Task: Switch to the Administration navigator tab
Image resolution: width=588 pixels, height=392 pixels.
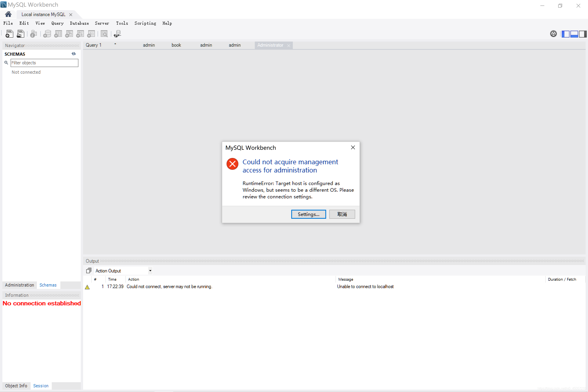Action: (19, 285)
